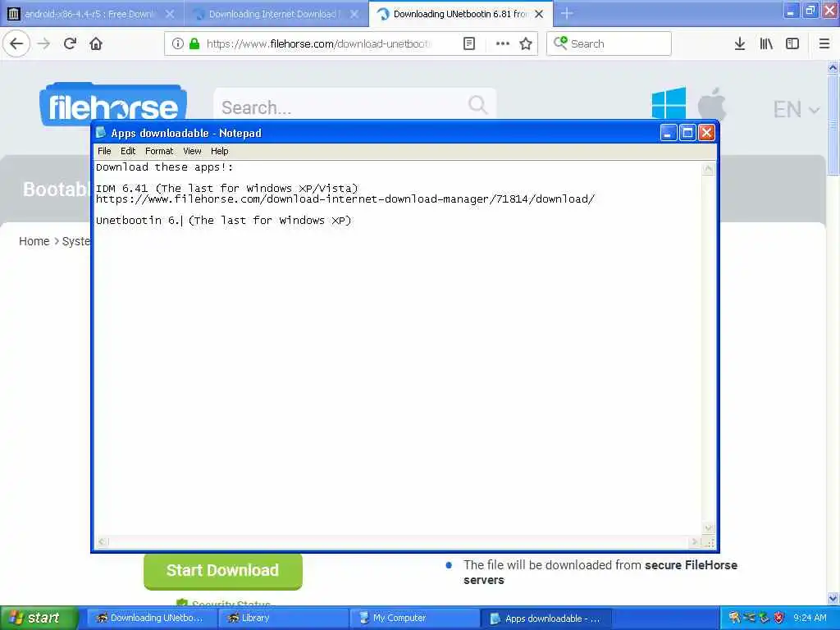
Task: Close the Downloading UNetbootin tab
Action: tap(539, 14)
